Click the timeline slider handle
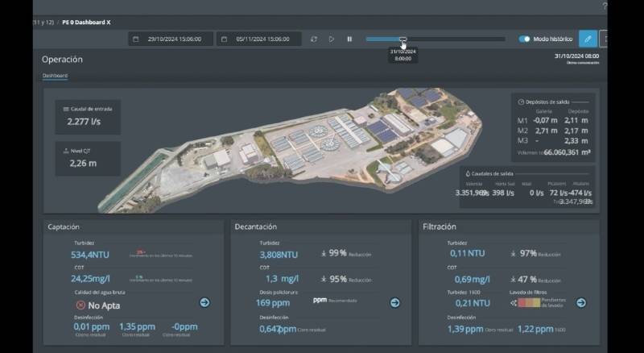644x353 pixels. (403, 39)
